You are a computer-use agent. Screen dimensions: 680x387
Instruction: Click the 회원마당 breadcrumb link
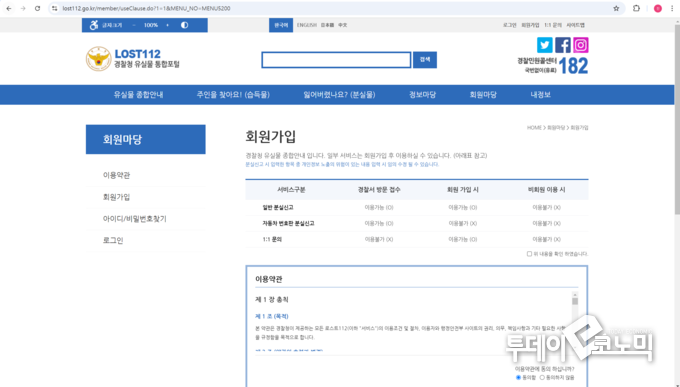coord(556,128)
